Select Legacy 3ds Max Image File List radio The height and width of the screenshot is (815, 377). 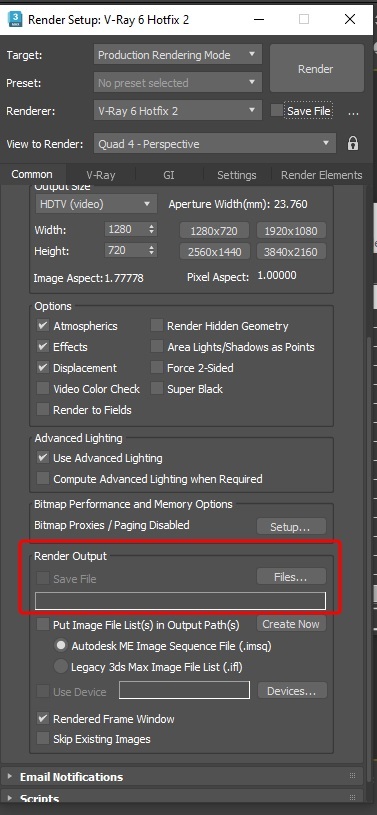tap(61, 666)
